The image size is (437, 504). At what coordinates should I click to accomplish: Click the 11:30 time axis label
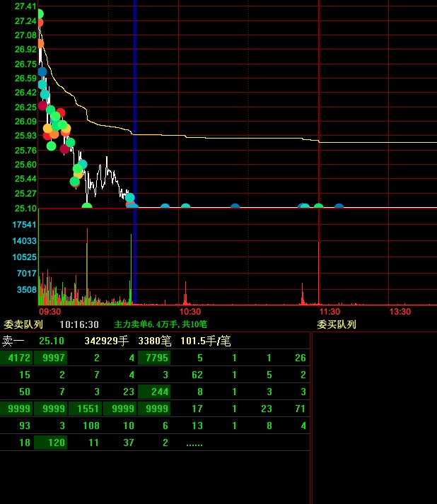(x=330, y=311)
